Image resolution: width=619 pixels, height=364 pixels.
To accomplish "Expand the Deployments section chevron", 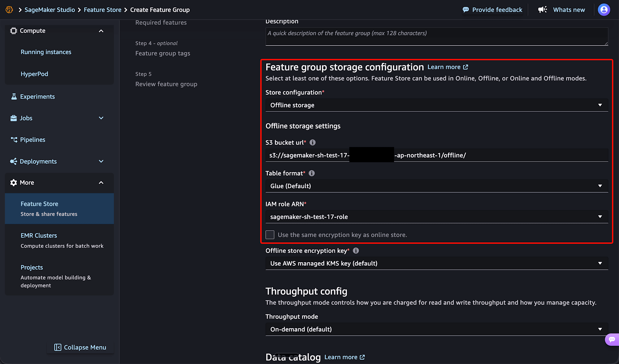I will pos(101,161).
